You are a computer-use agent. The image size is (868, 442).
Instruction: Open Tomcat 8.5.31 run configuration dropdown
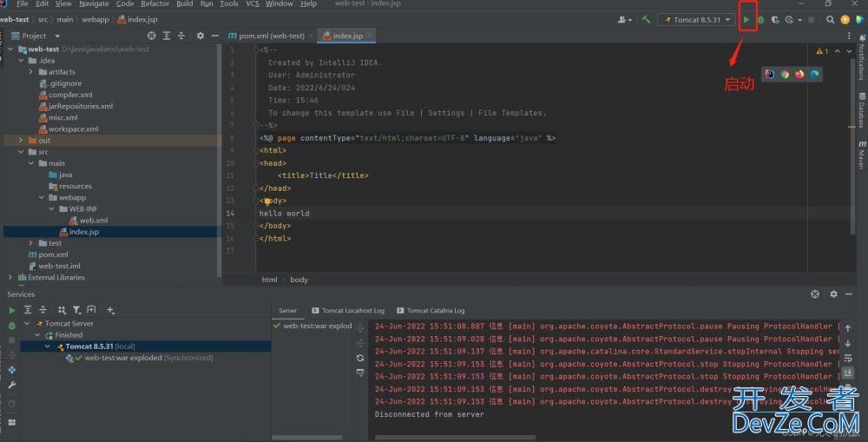(x=698, y=20)
